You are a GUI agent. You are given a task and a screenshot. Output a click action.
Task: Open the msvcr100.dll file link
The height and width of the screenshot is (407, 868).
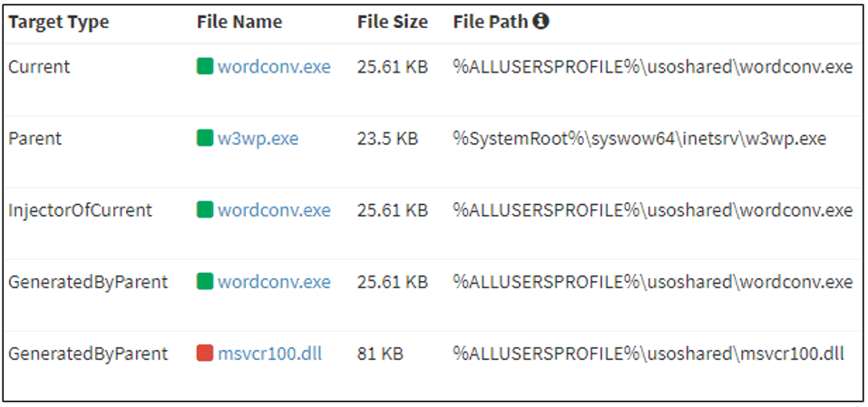(269, 354)
